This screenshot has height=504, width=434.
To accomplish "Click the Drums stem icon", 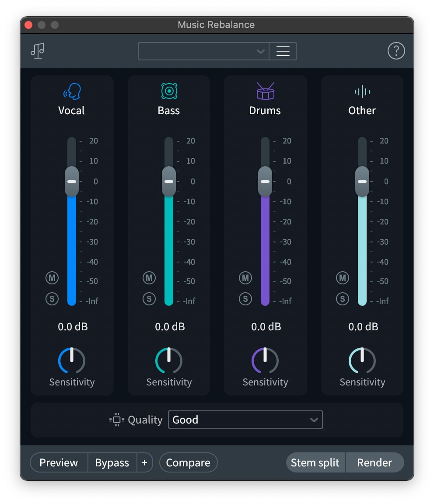I will [x=265, y=91].
